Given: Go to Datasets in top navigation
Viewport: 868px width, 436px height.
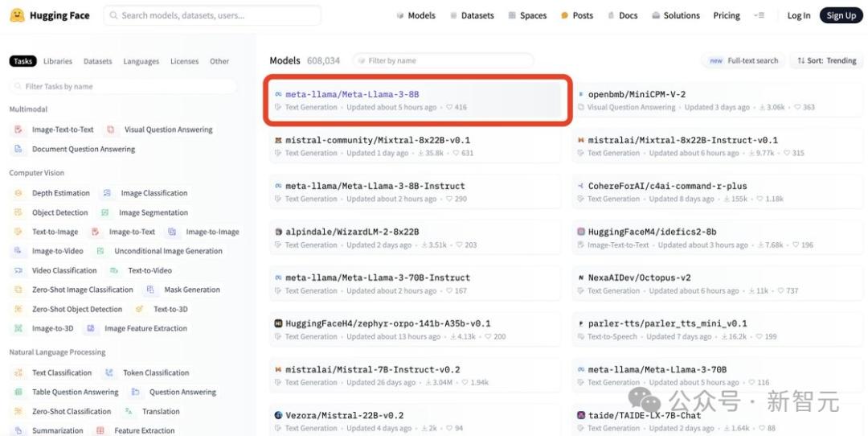Looking at the screenshot, I should coord(472,15).
